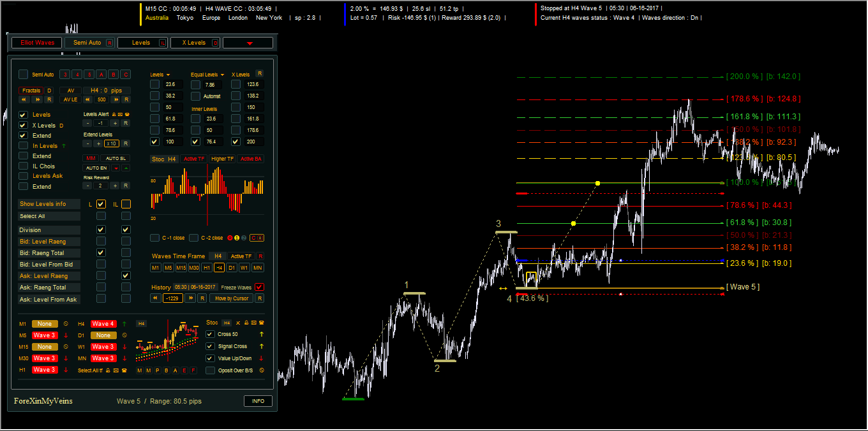Open the red arrow dropdown in top bar

pyautogui.click(x=248, y=43)
